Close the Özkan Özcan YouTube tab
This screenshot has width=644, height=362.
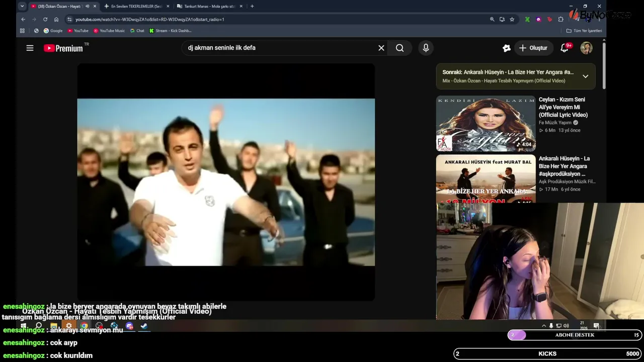pyautogui.click(x=95, y=6)
